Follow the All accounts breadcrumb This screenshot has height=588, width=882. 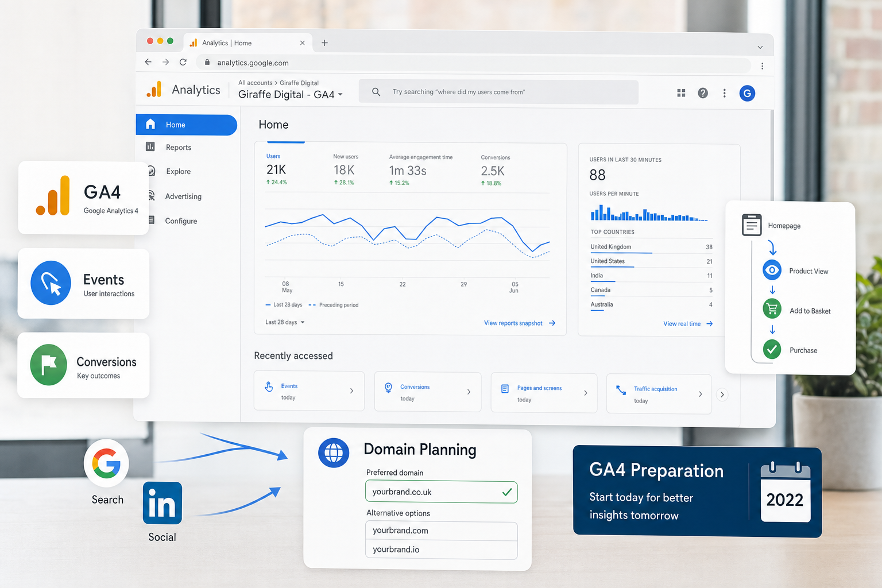[x=255, y=83]
